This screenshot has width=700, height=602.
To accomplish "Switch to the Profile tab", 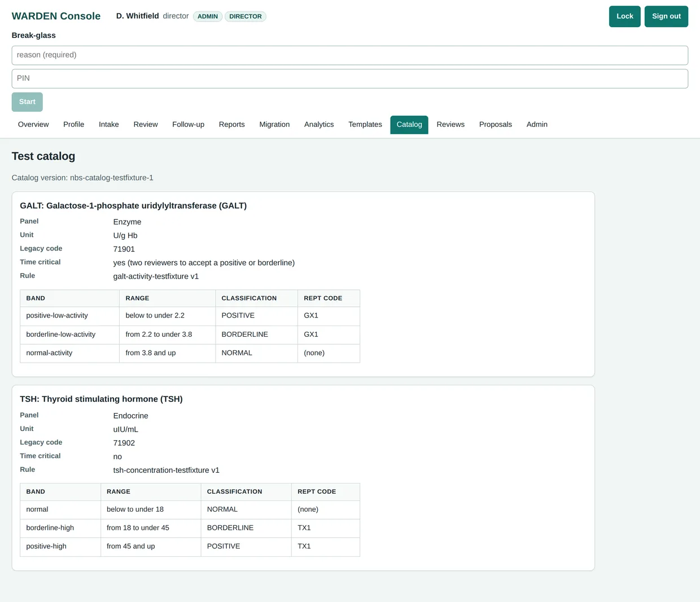I will 73,125.
